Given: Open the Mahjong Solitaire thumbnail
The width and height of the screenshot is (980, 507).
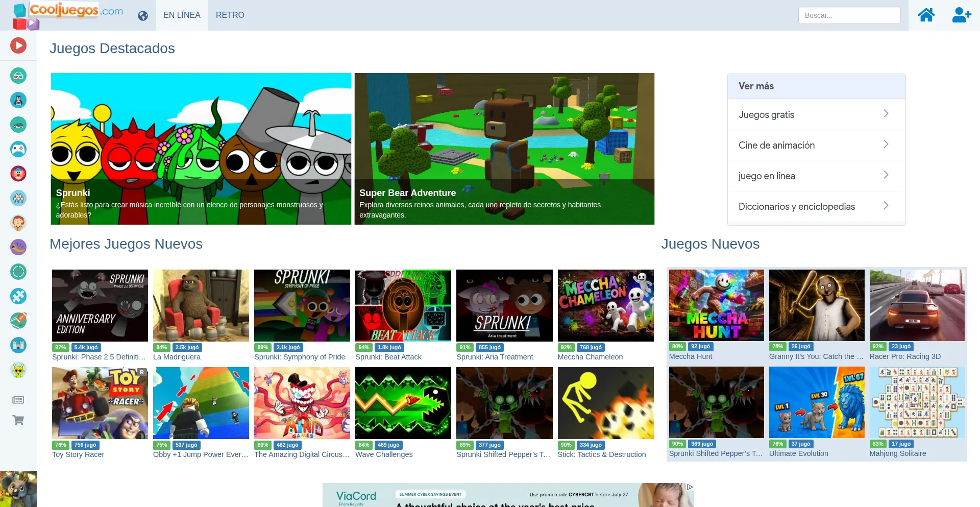Looking at the screenshot, I should pos(917,402).
